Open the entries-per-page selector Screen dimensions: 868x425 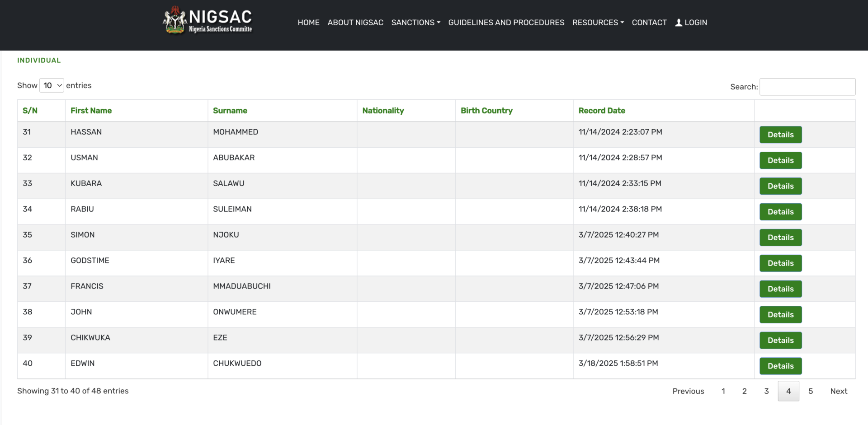(52, 85)
